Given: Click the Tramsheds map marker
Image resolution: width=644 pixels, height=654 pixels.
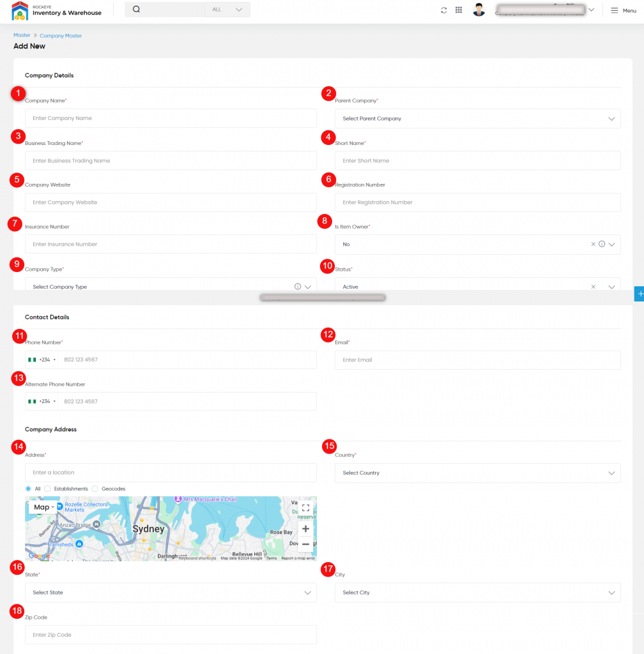Looking at the screenshot, I should click(79, 544).
